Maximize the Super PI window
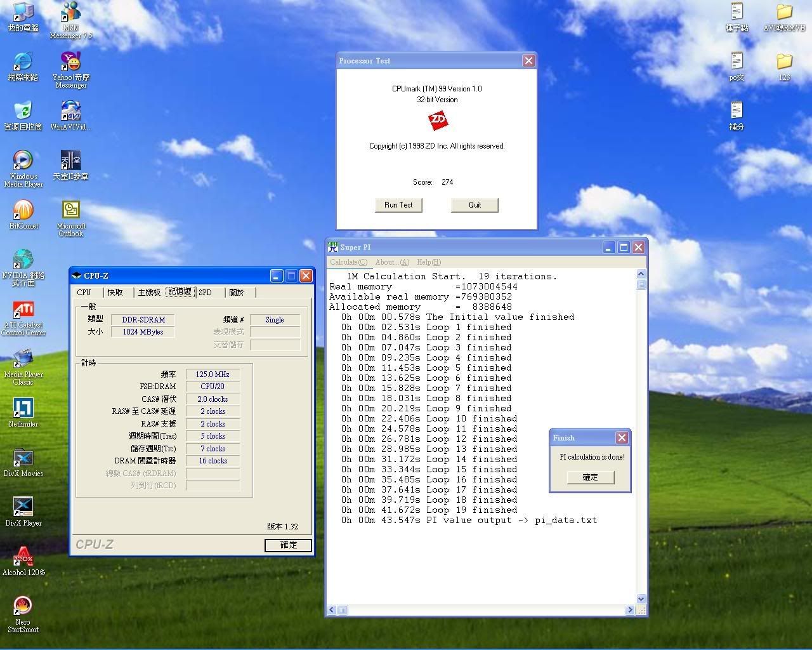Screen dimensions: 812x650 (x=624, y=248)
